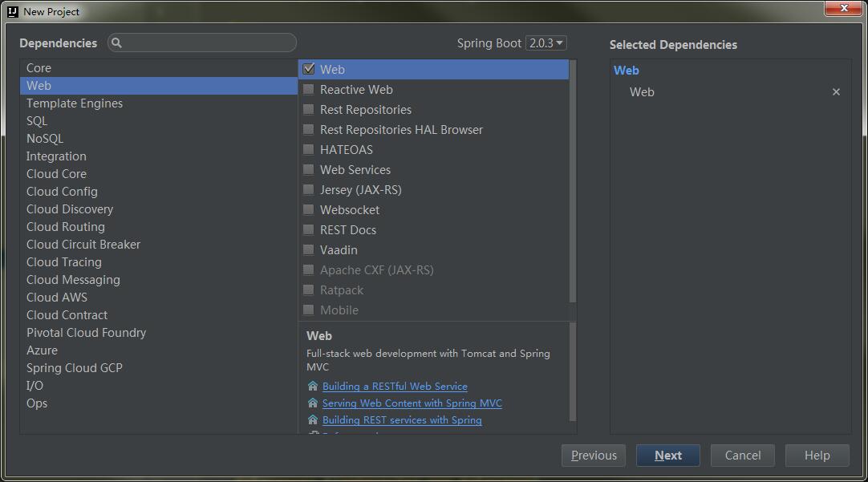
Task: Focus the dependencies search field
Action: [x=202, y=43]
